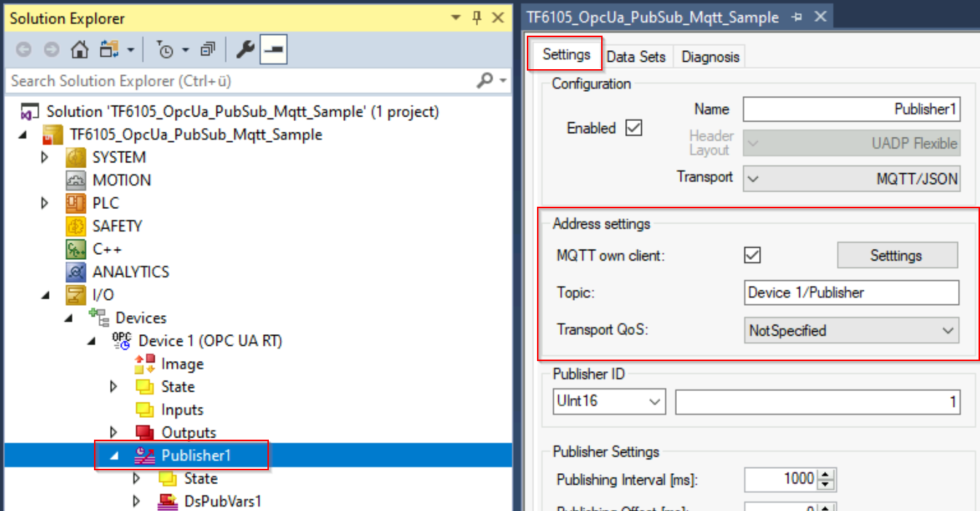This screenshot has width=980, height=511.
Task: Open the Pending Changes Filter dropdown arrow
Action: 185,51
